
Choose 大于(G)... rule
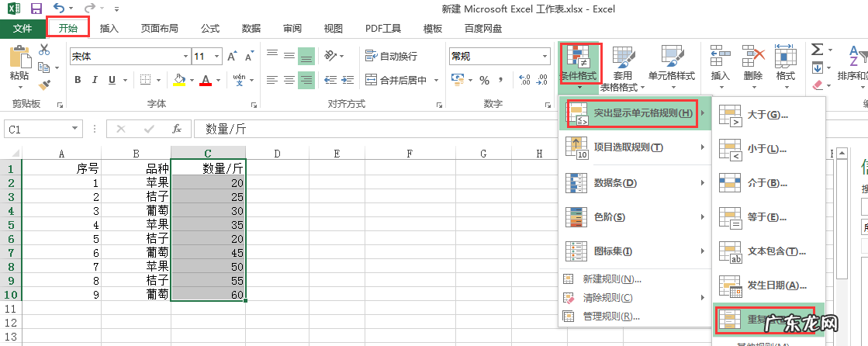tap(769, 115)
